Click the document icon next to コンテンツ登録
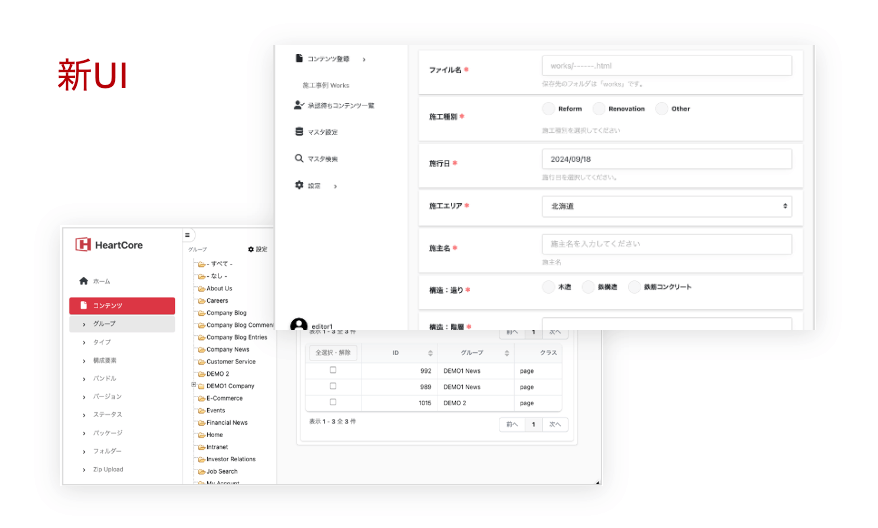 [x=299, y=59]
